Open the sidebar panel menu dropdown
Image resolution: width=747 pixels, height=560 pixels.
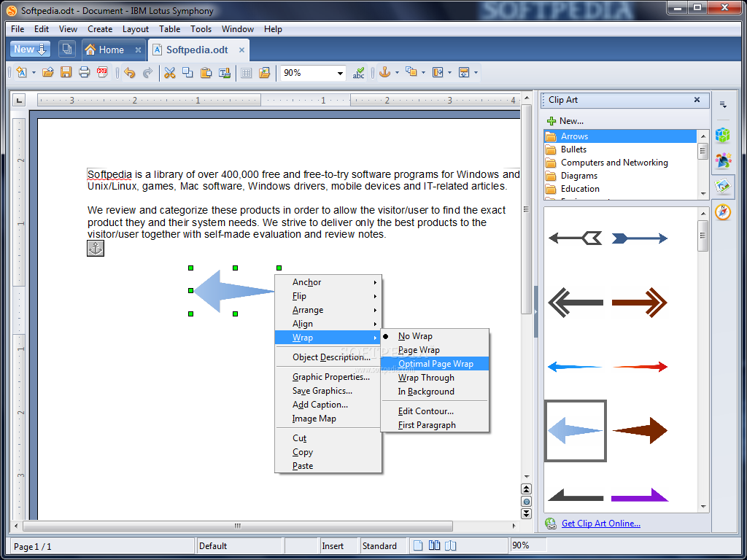723,104
